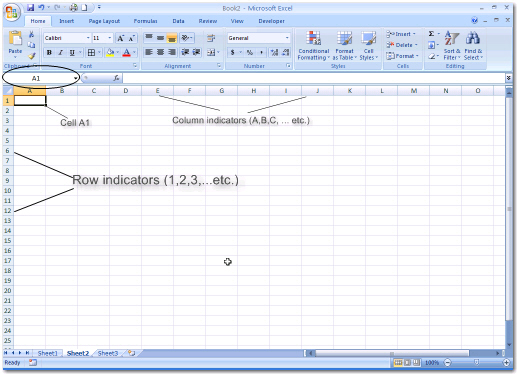Click the Format cells button

point(402,56)
